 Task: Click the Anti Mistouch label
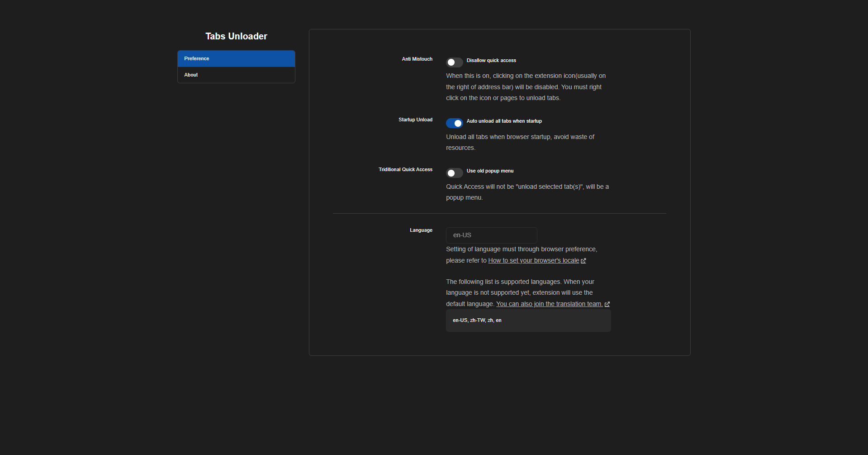tap(417, 59)
